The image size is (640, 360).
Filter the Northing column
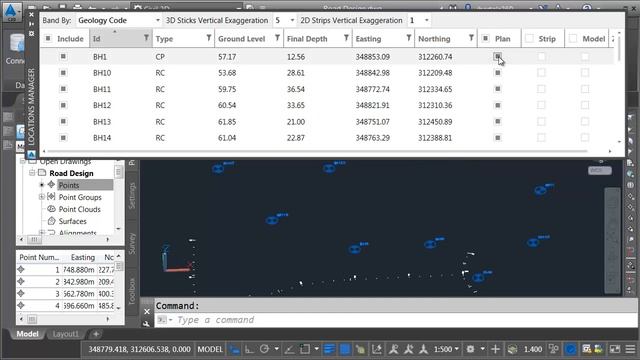tap(471, 38)
